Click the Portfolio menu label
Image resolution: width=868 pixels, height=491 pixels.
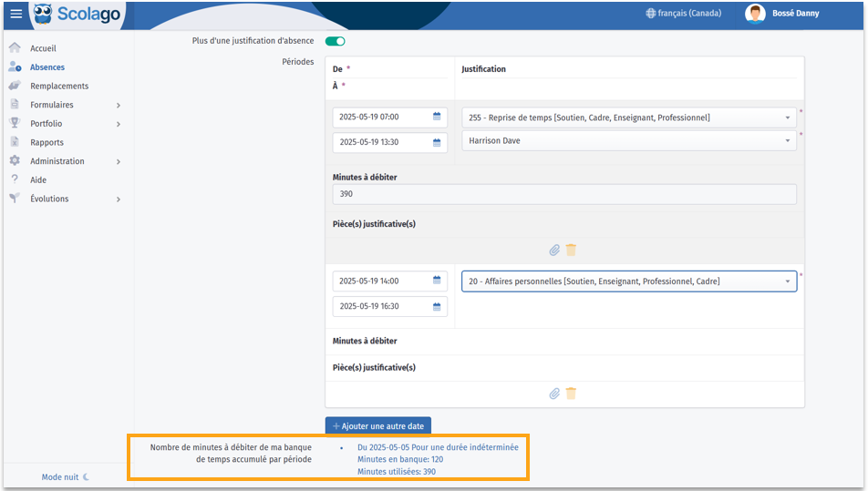click(x=46, y=123)
